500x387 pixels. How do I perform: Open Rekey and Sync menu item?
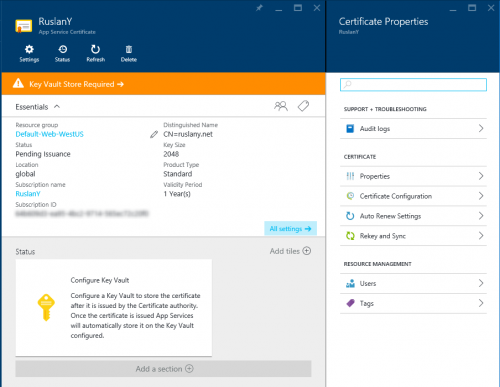pos(413,236)
